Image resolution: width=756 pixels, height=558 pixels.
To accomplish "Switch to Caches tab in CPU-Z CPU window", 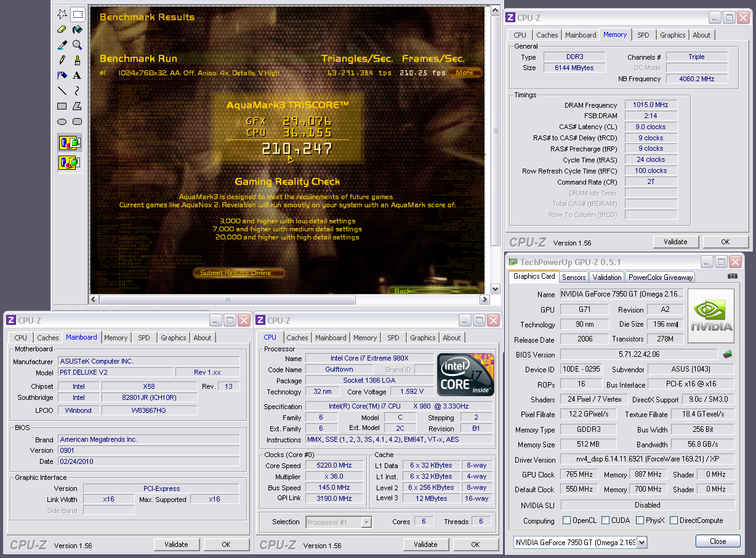I will click(297, 338).
